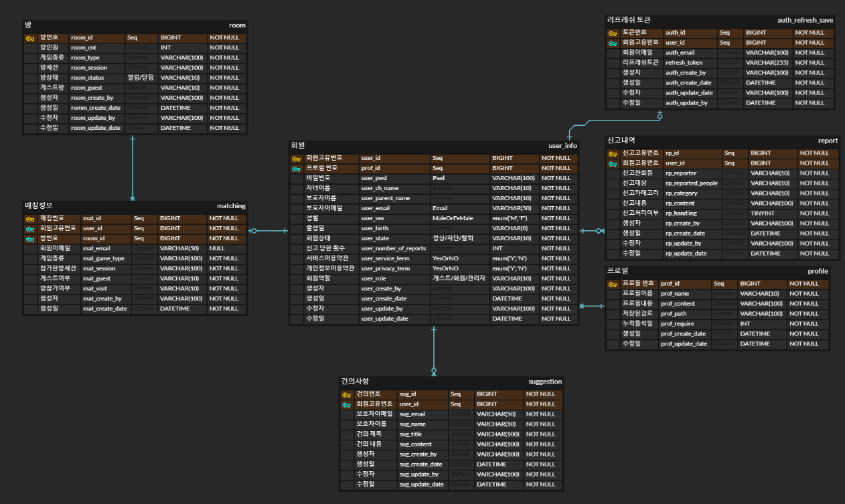Click the foreign key icon of user_id in auth_refresh_save
Screen dimensions: 845x504
(x=613, y=43)
